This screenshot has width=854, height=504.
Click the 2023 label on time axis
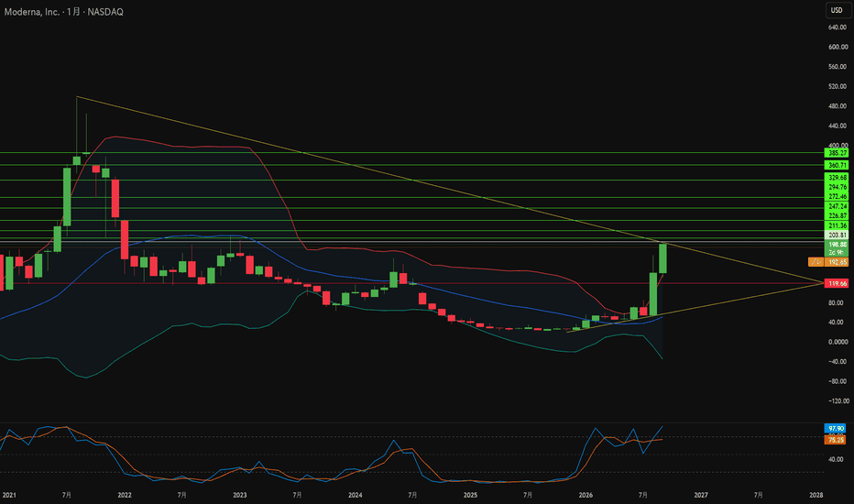click(240, 495)
